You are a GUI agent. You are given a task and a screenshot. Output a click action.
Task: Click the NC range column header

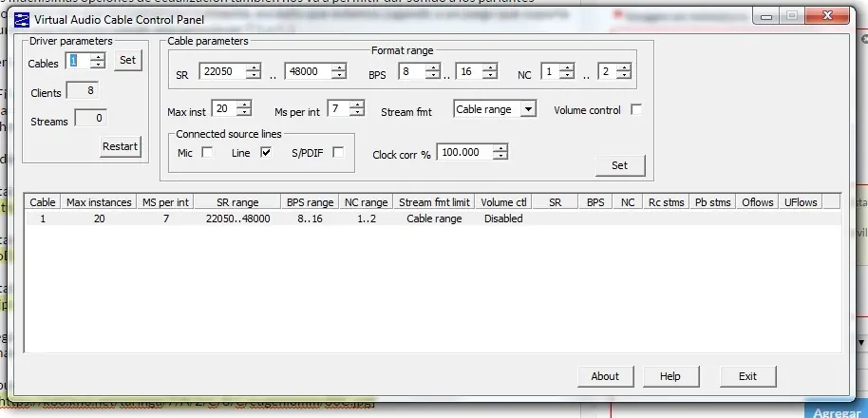(x=366, y=202)
